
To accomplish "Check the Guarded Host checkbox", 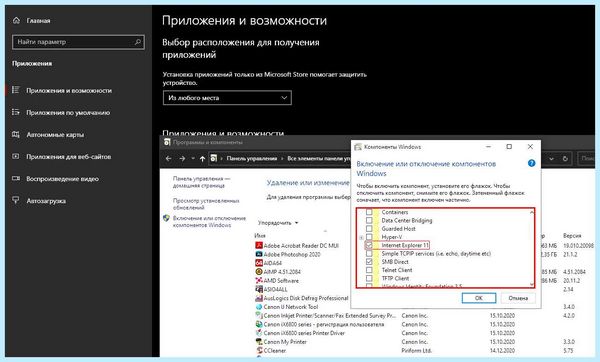I will point(369,228).
